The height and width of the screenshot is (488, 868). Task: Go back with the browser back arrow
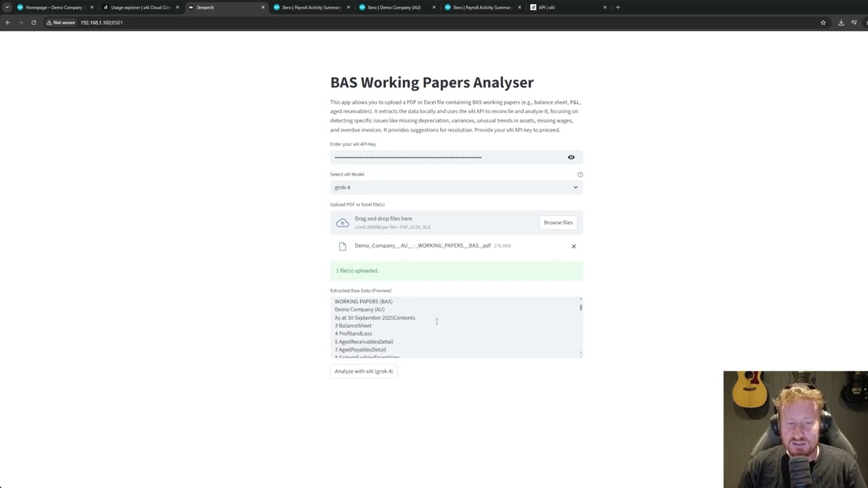pyautogui.click(x=7, y=22)
